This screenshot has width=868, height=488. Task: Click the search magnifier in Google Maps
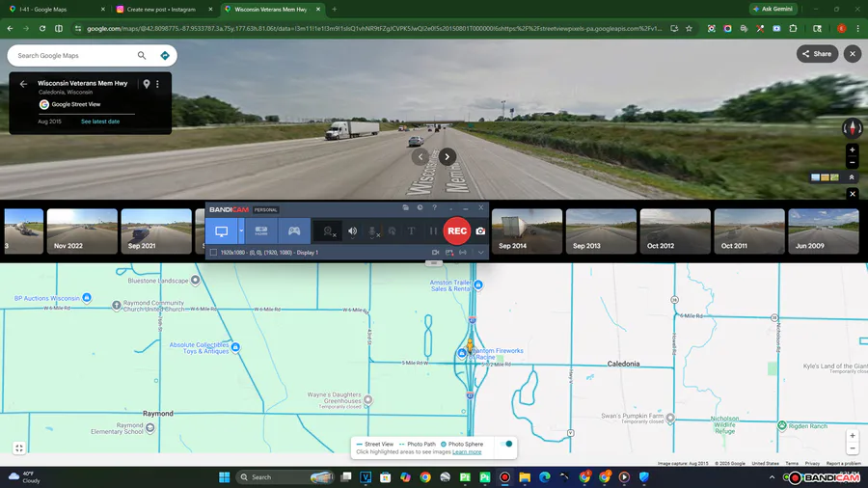142,55
